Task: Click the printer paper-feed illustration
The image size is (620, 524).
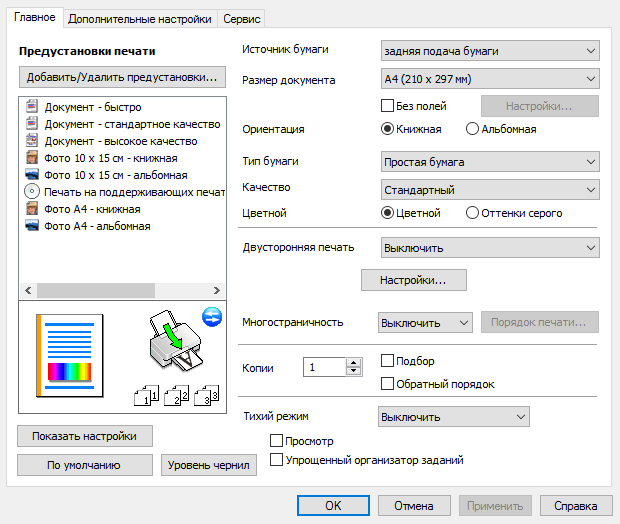Action: tap(176, 341)
